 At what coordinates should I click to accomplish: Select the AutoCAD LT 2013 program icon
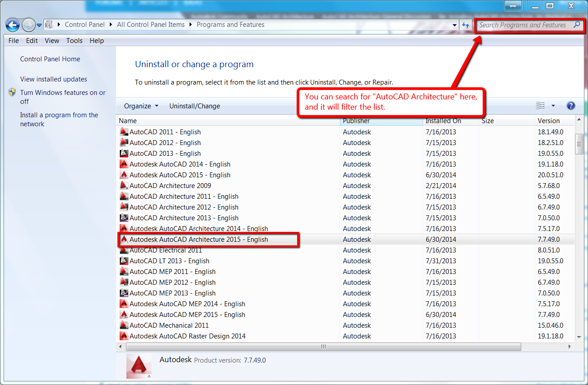coord(124,261)
